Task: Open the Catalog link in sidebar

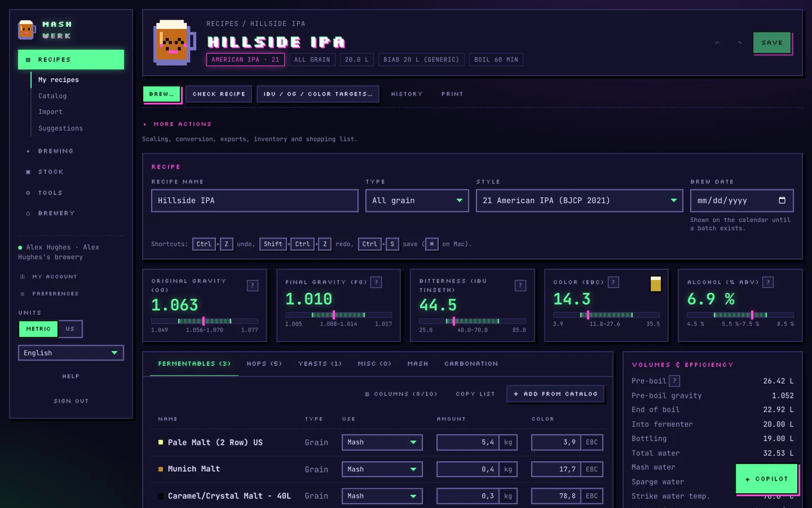Action: 52,96
